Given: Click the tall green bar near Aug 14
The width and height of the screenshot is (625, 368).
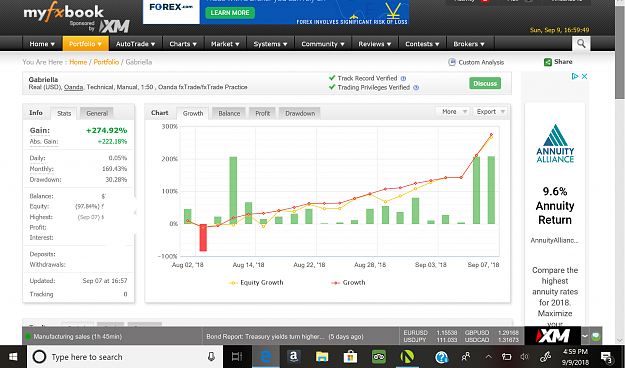Looking at the screenshot, I should [233, 190].
